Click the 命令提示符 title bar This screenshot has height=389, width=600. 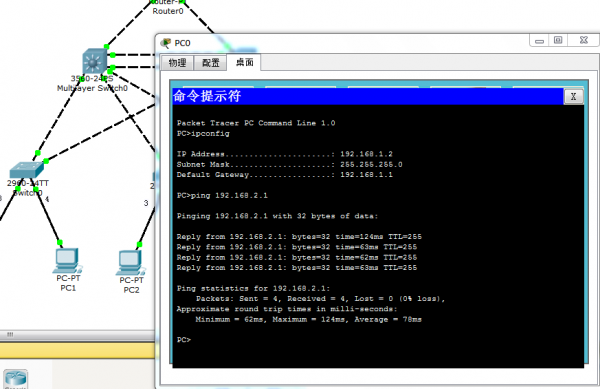368,96
